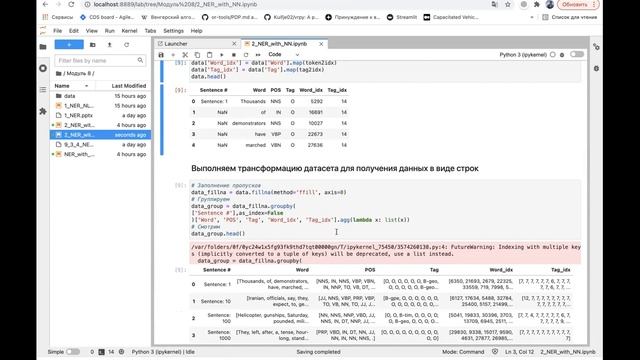This screenshot has height=360, width=640.
Task: Toggle Simple interface mode in the status bar
Action: (x=73, y=351)
